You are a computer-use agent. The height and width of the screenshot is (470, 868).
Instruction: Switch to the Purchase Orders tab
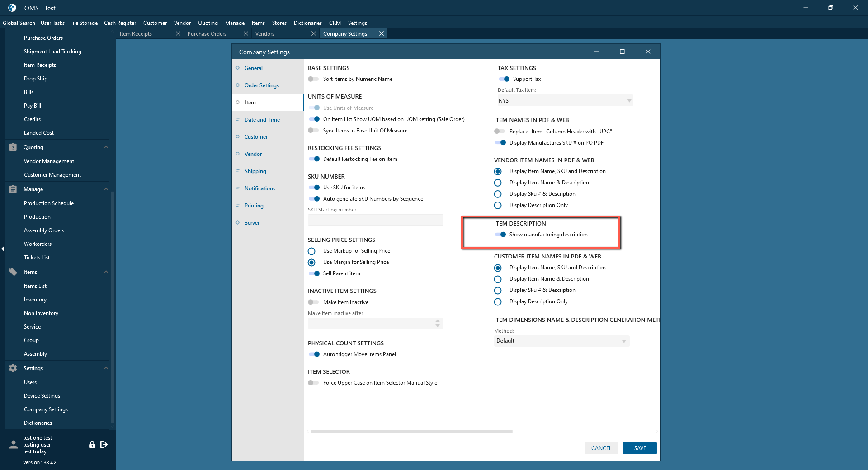coord(207,34)
